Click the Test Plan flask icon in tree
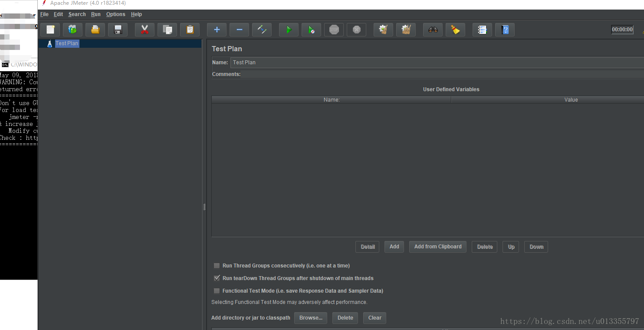 [49, 43]
